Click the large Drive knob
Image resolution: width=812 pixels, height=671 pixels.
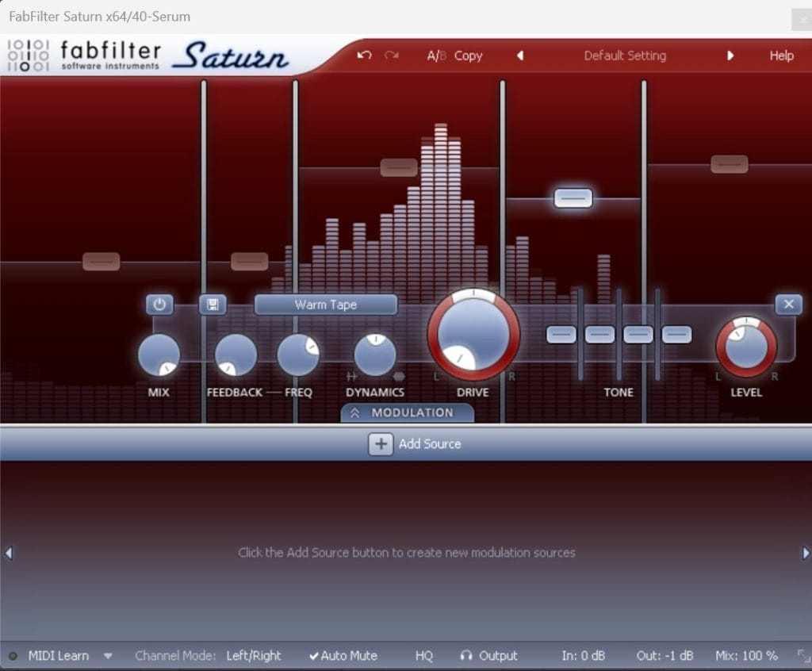tap(473, 334)
